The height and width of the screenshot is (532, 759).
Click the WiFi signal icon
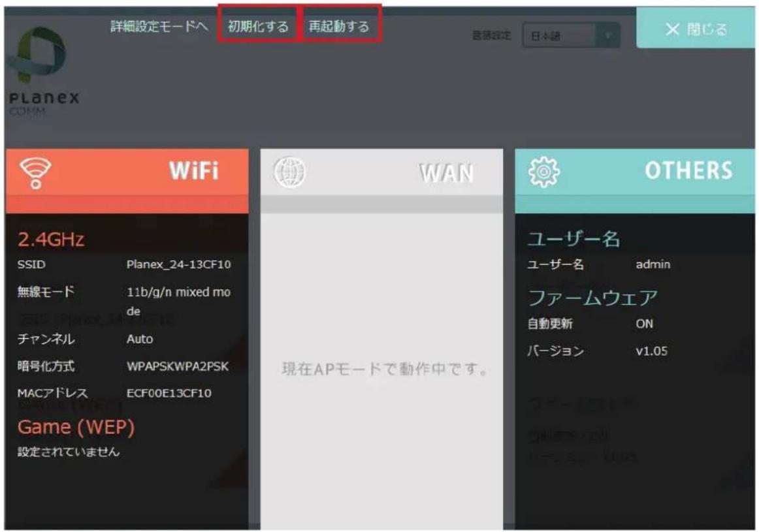[x=35, y=173]
